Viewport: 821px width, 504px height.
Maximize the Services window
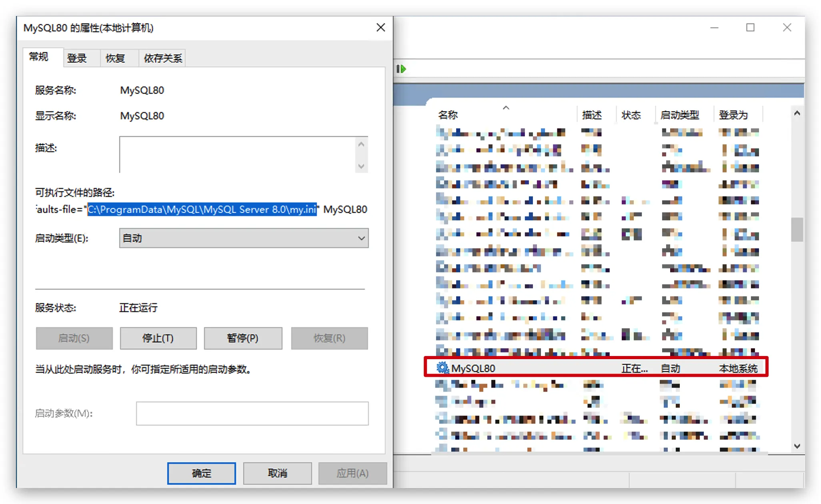750,28
